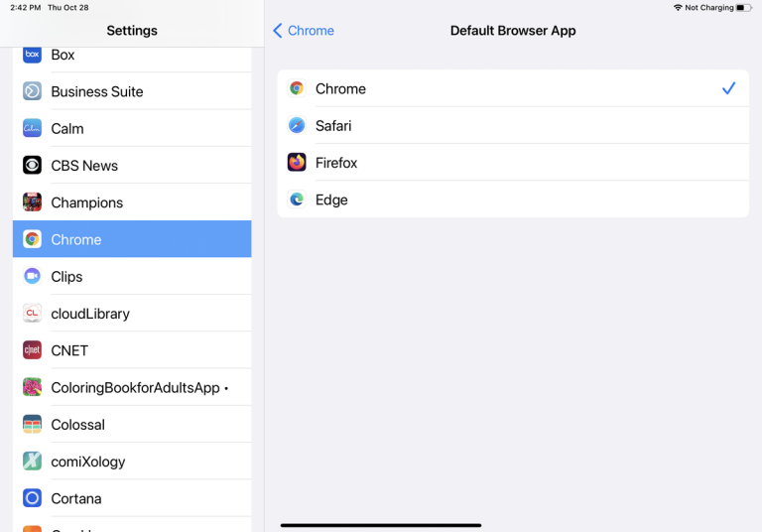Viewport: 762px width, 532px height.
Task: Tap the Calm app icon
Action: [x=32, y=128]
